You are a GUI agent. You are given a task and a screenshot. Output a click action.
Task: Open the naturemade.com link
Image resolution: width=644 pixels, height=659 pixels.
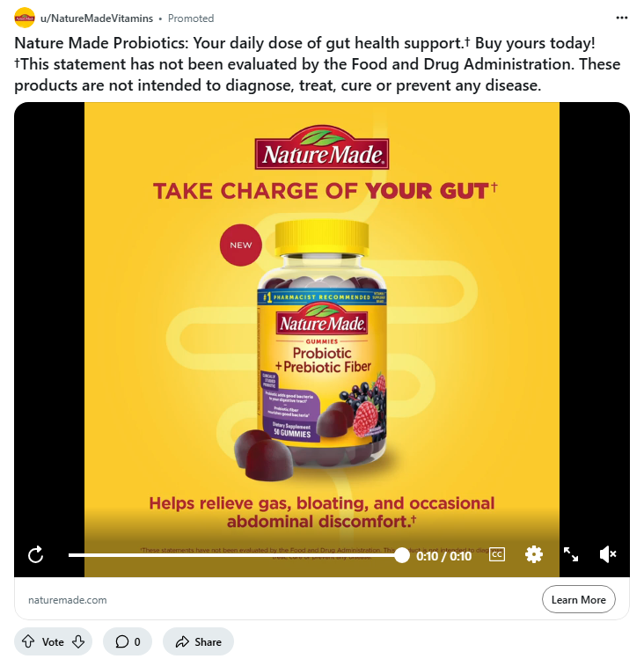tap(67, 600)
